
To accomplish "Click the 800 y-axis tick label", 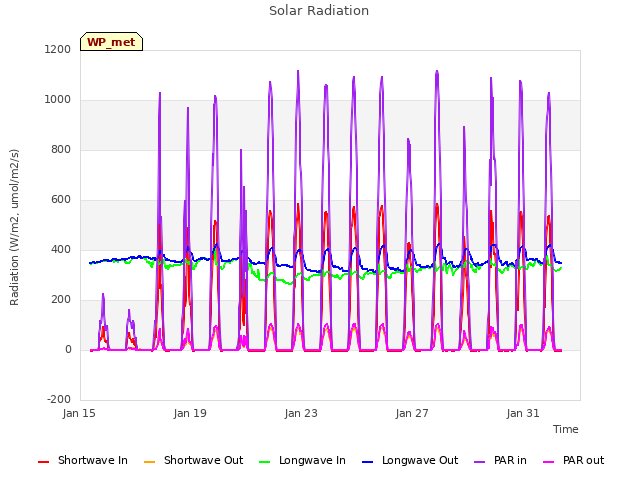I will click(x=61, y=149).
